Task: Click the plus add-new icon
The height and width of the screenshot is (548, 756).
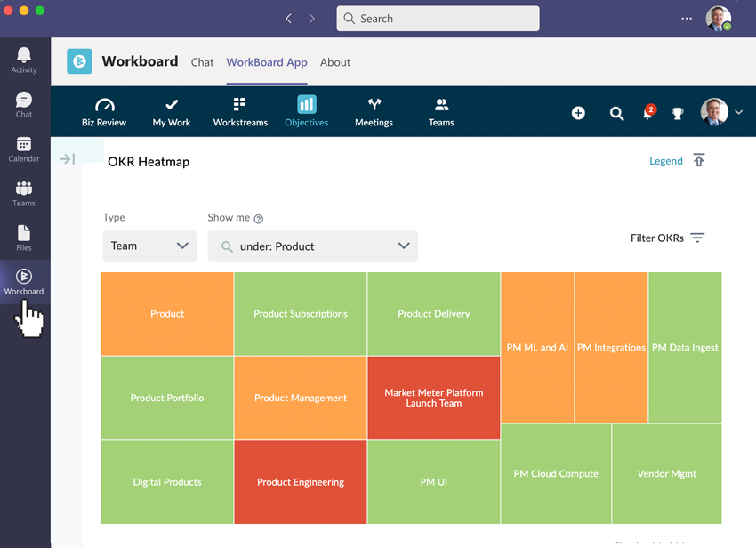Action: point(579,113)
